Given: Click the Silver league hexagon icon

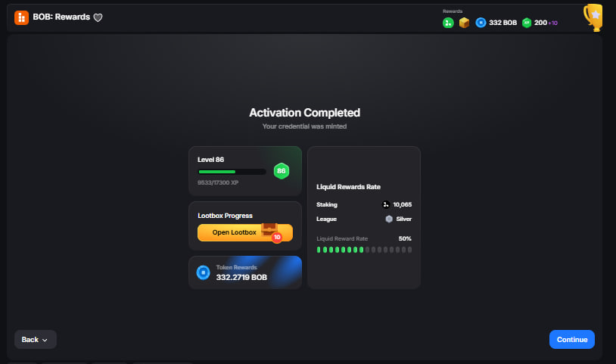Looking at the screenshot, I should pyautogui.click(x=389, y=219).
